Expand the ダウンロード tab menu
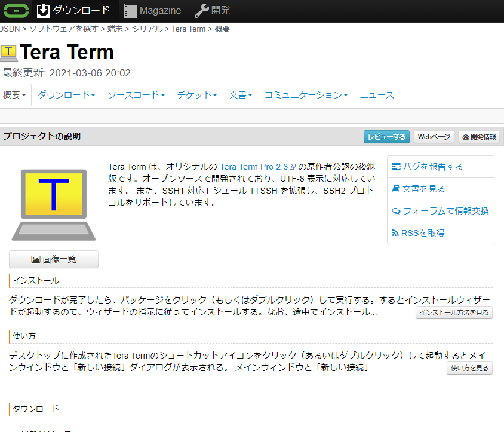Viewport: 504px width, 432px height. click(66, 95)
